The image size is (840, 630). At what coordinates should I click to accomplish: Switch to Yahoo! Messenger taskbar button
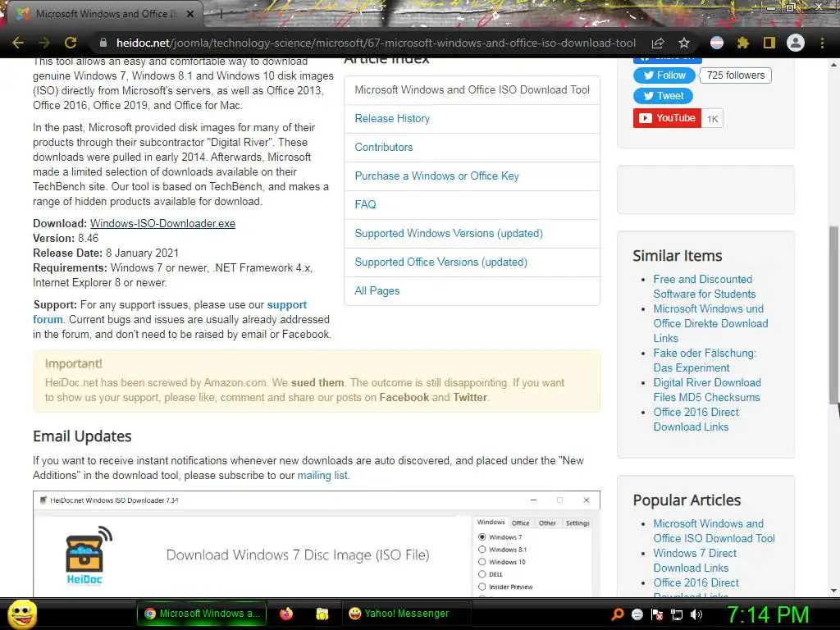[x=406, y=614]
